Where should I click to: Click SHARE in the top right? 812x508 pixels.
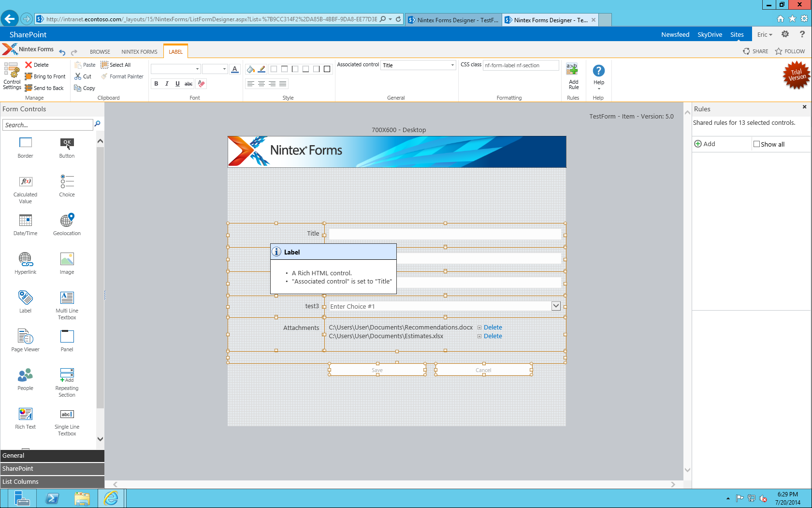(x=755, y=51)
